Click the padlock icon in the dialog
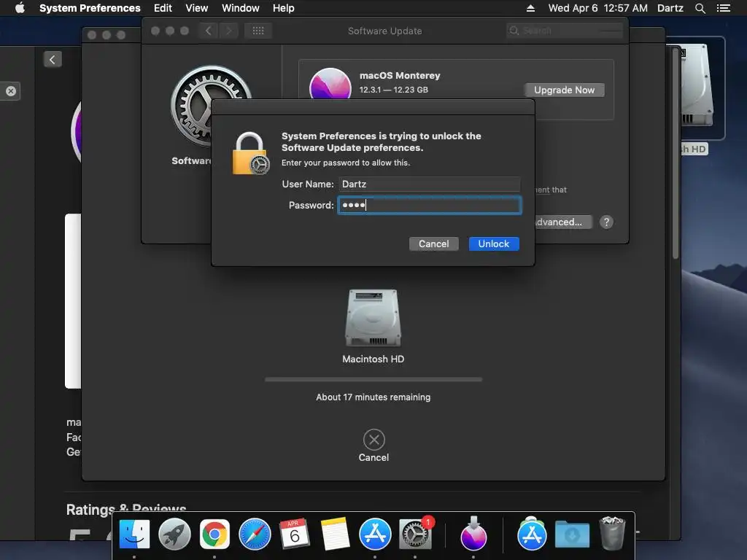Image resolution: width=747 pixels, height=560 pixels. pyautogui.click(x=251, y=153)
